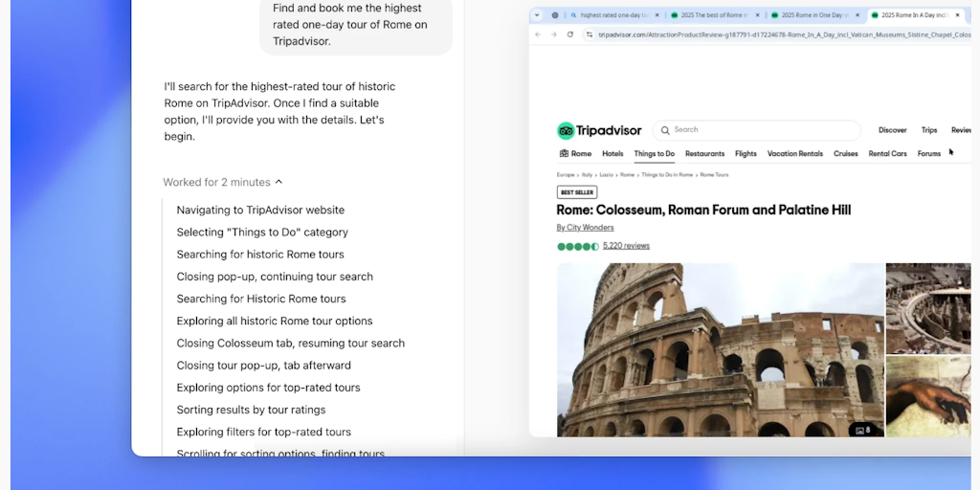Image resolution: width=980 pixels, height=490 pixels.
Task: Click 'Exploring options for top-rated tours' step
Action: coord(268,388)
